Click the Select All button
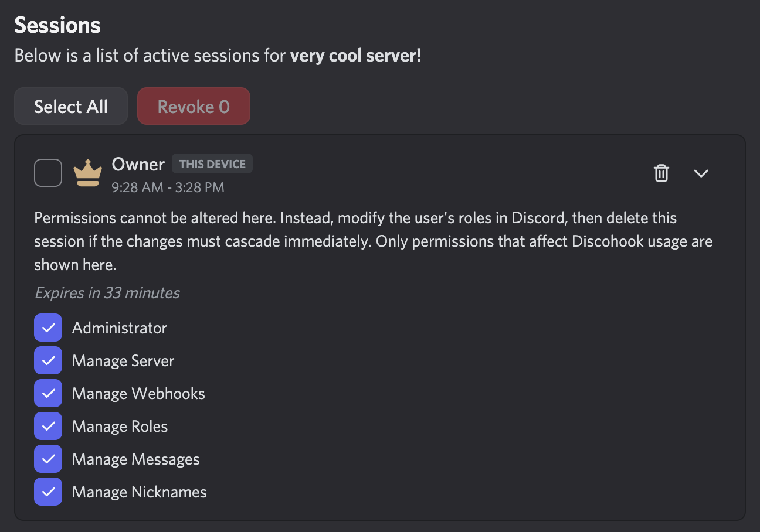 (x=71, y=107)
